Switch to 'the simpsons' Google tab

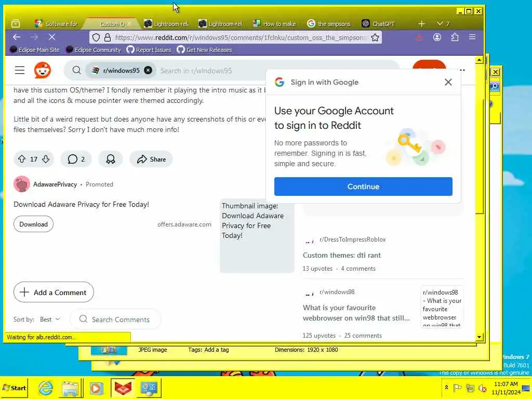[329, 24]
